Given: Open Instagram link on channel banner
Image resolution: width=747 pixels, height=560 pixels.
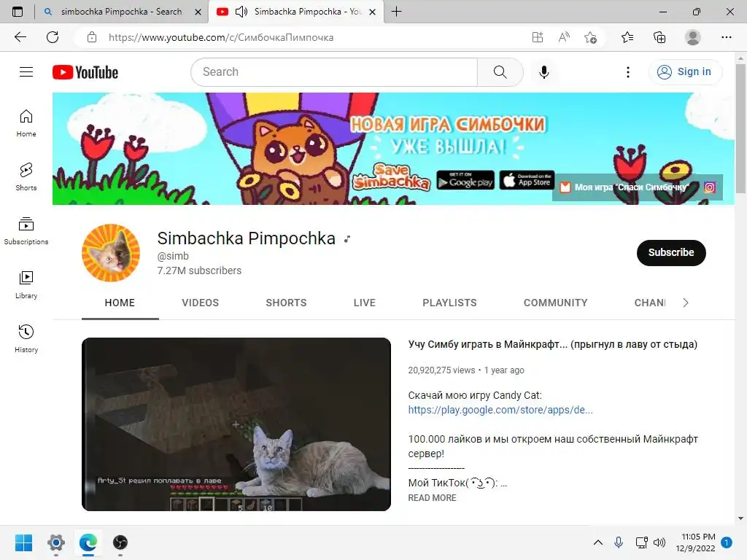Looking at the screenshot, I should click(x=710, y=187).
